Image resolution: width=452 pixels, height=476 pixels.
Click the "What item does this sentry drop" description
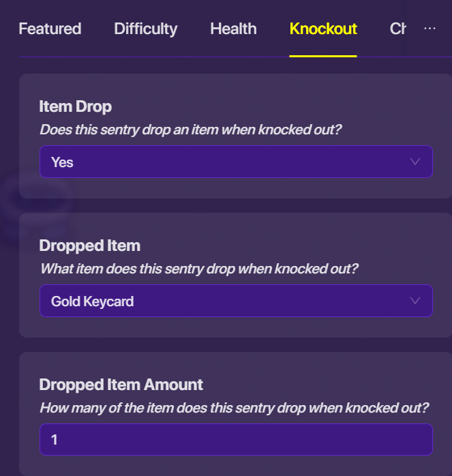pos(198,269)
